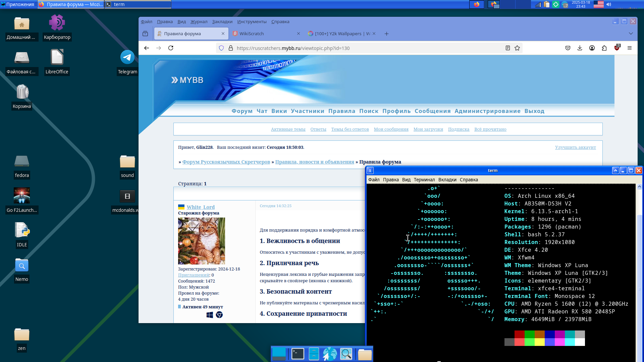Open Save to Pocket icon
The width and height of the screenshot is (644, 362).
pyautogui.click(x=568, y=48)
